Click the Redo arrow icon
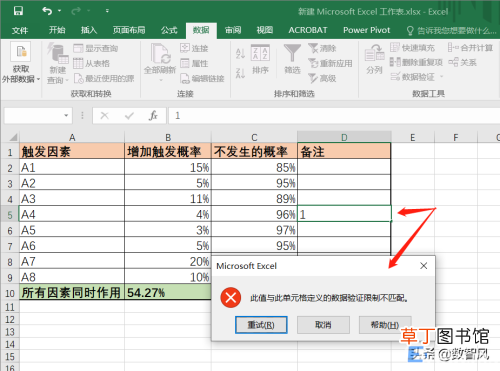The width and height of the screenshot is (500, 371). point(76,11)
